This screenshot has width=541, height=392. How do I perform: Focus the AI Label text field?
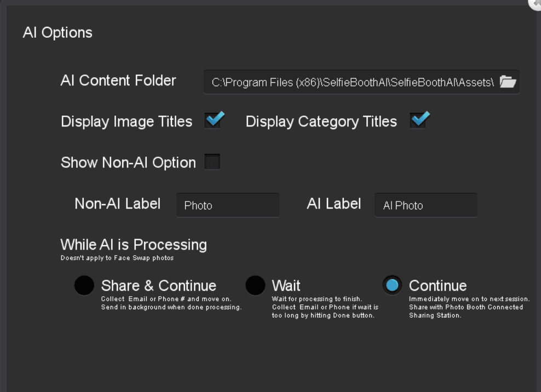click(x=426, y=205)
